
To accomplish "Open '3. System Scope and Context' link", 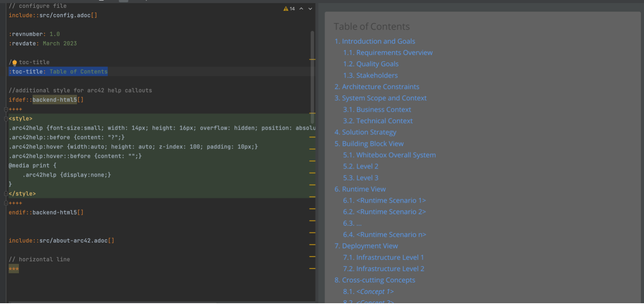I will (x=380, y=98).
